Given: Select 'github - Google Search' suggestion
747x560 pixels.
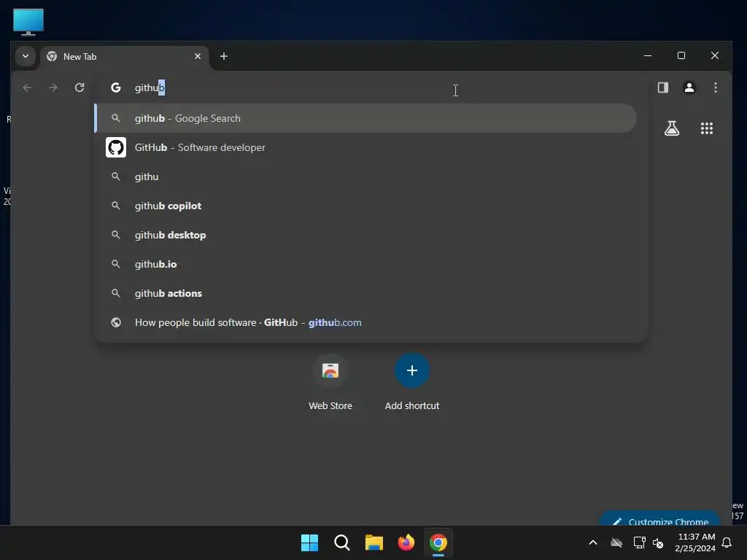Looking at the screenshot, I should point(365,118).
